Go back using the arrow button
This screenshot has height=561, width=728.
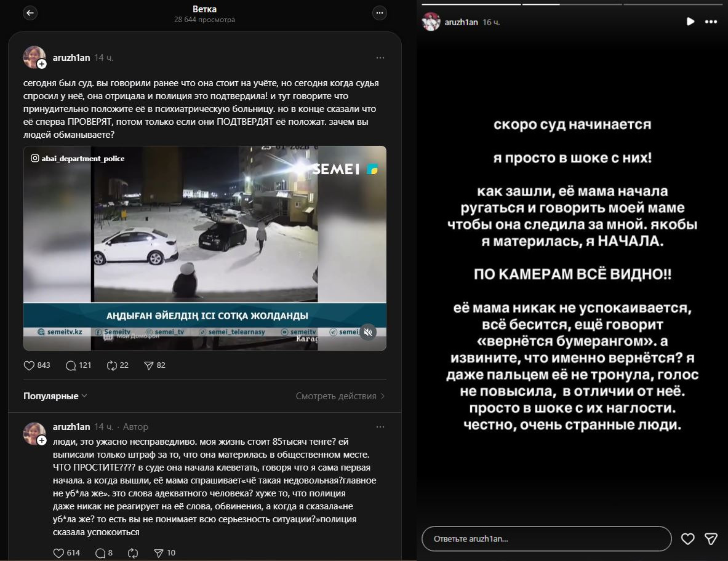[30, 14]
